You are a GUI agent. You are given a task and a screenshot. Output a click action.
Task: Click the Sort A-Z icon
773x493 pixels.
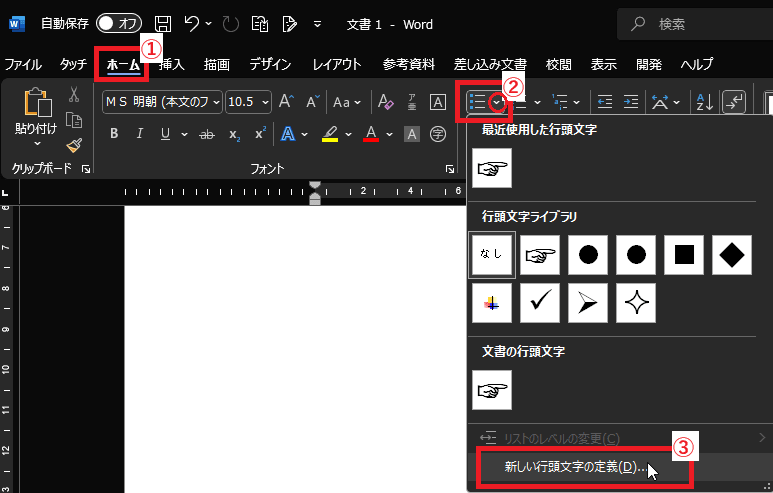[704, 101]
